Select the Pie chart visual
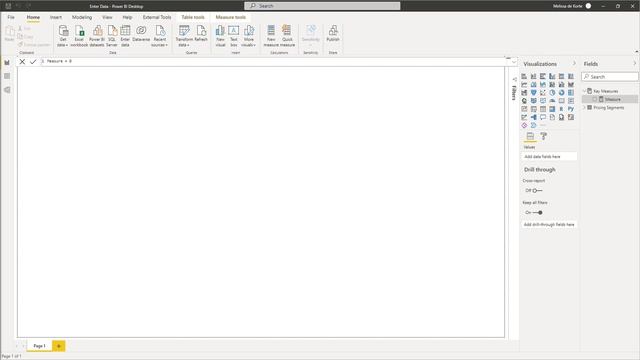The image size is (640, 360). (552, 93)
